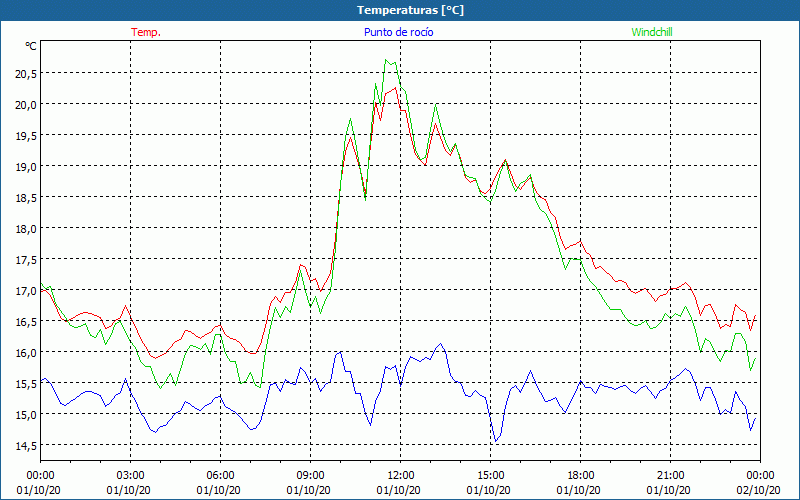Click the 14,5 y-axis value
This screenshot has height=500, width=800.
point(26,446)
